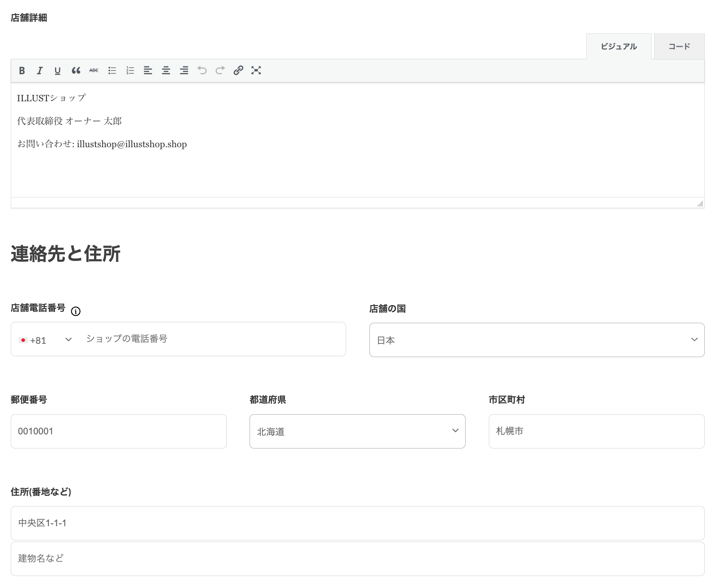Switch to the ビジュアル editor tab

(x=618, y=47)
